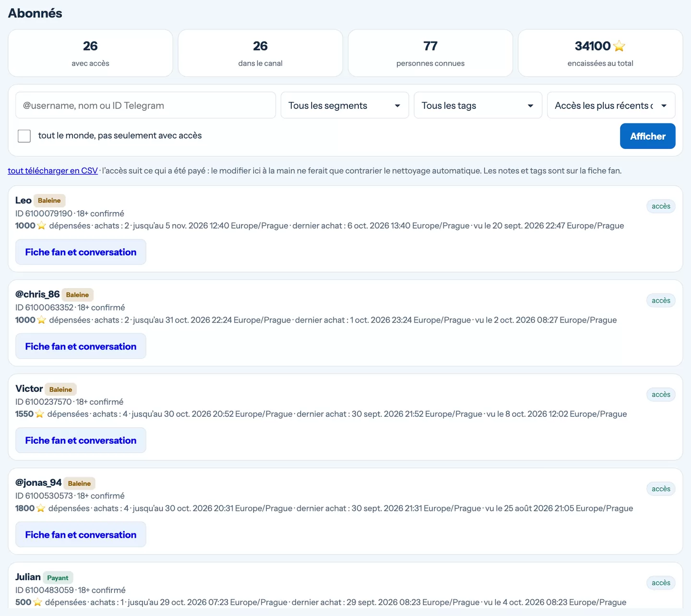The image size is (691, 616).
Task: Click the star icon beside 34100 total
Action: 619,46
